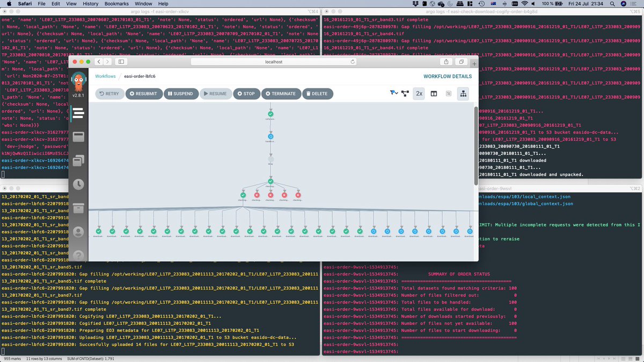Go back with Safari back arrow

coord(98,62)
